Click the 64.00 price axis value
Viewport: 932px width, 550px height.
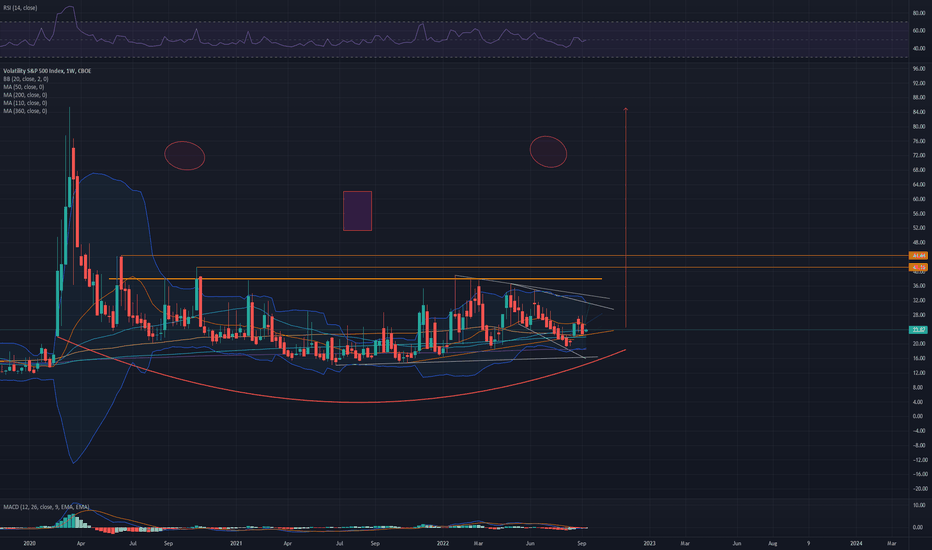click(918, 185)
